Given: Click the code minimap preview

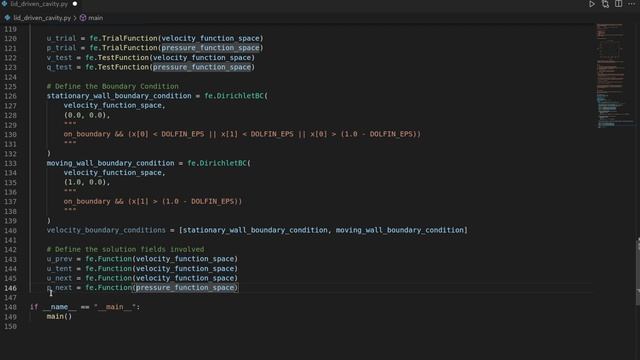Looking at the screenshot, I should click(614, 76).
